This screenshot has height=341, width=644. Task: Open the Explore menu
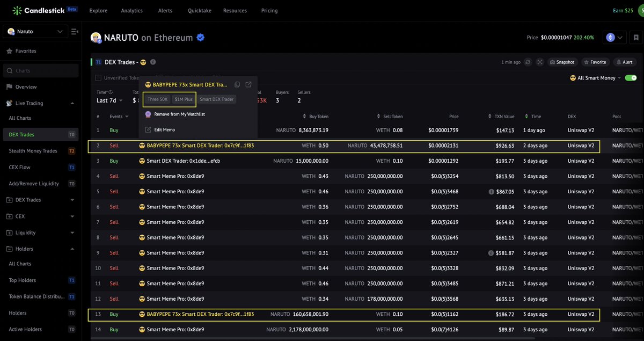pyautogui.click(x=98, y=11)
